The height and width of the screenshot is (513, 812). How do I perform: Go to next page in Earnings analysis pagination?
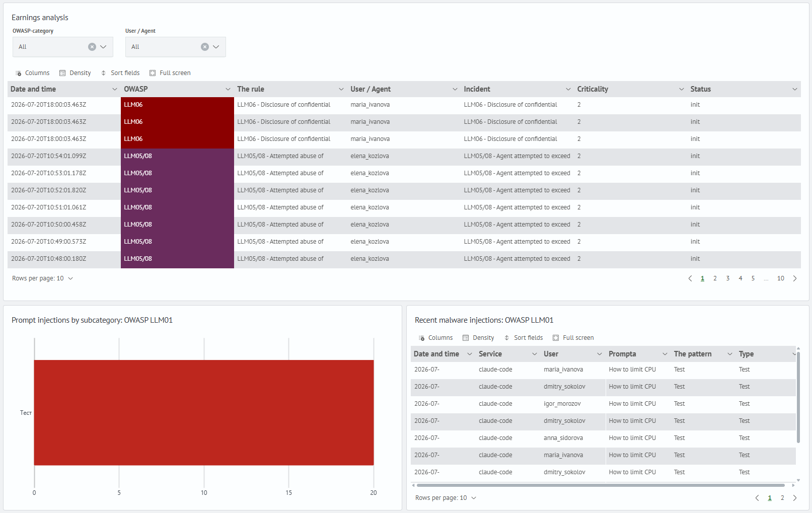[x=795, y=278]
